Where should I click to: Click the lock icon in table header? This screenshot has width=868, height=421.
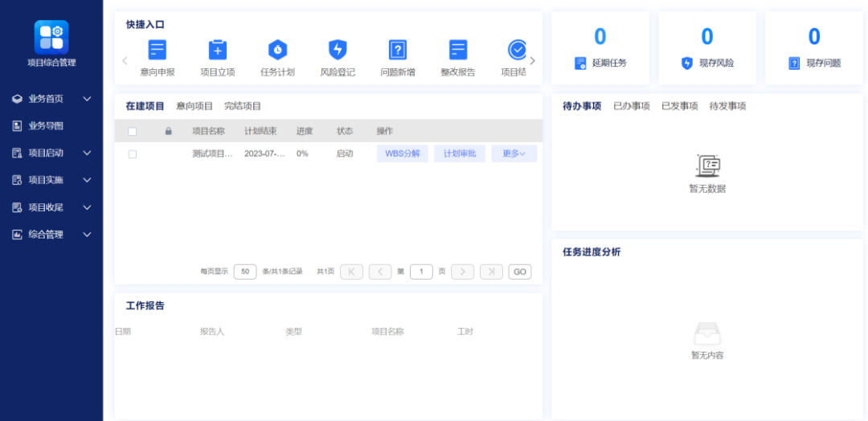tap(169, 131)
